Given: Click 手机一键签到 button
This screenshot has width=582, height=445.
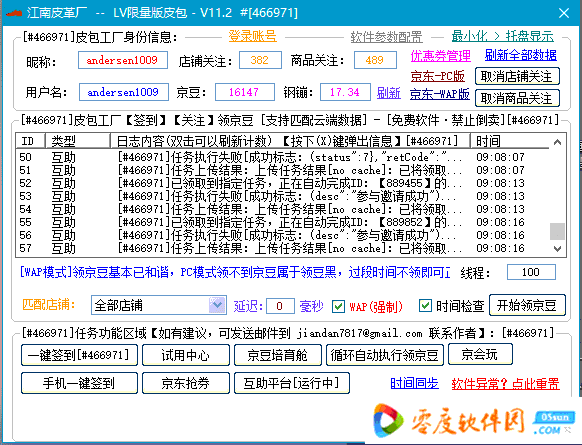Looking at the screenshot, I should coord(79,383).
